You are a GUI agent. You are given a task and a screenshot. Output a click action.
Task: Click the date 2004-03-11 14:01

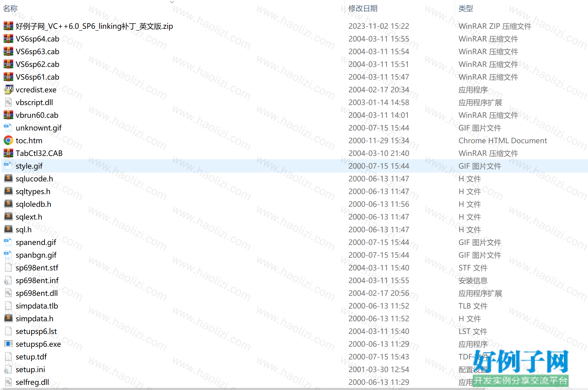(379, 115)
